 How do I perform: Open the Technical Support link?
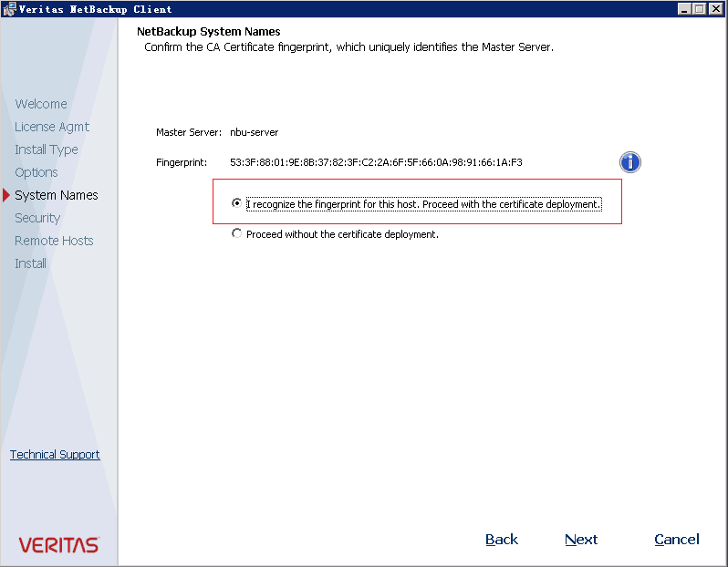pyautogui.click(x=55, y=454)
